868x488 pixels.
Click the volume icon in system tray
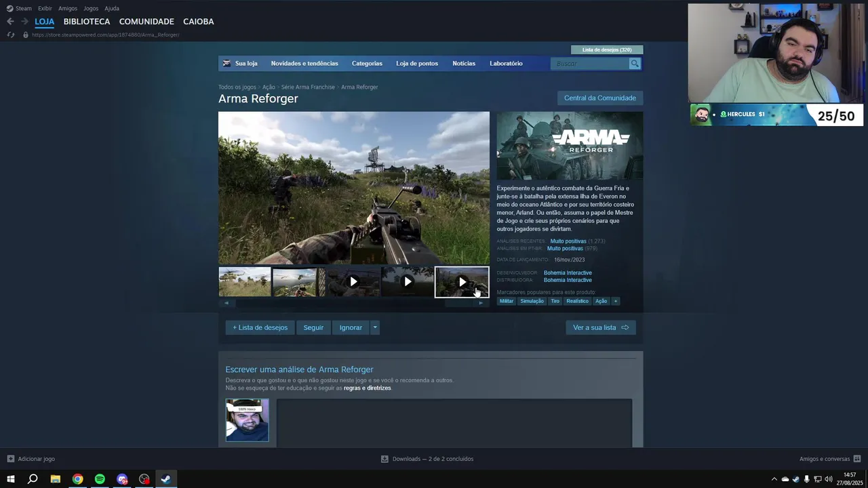[829, 479]
